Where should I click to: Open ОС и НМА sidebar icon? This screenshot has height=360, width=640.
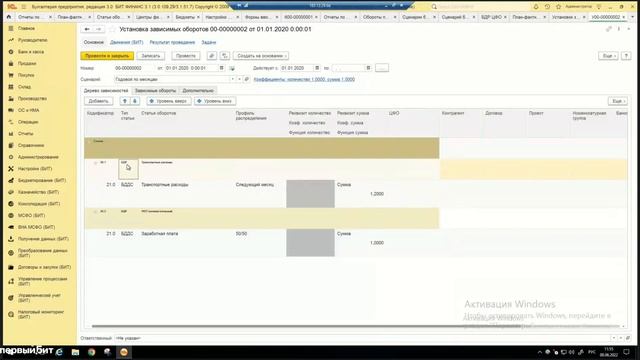click(11, 110)
